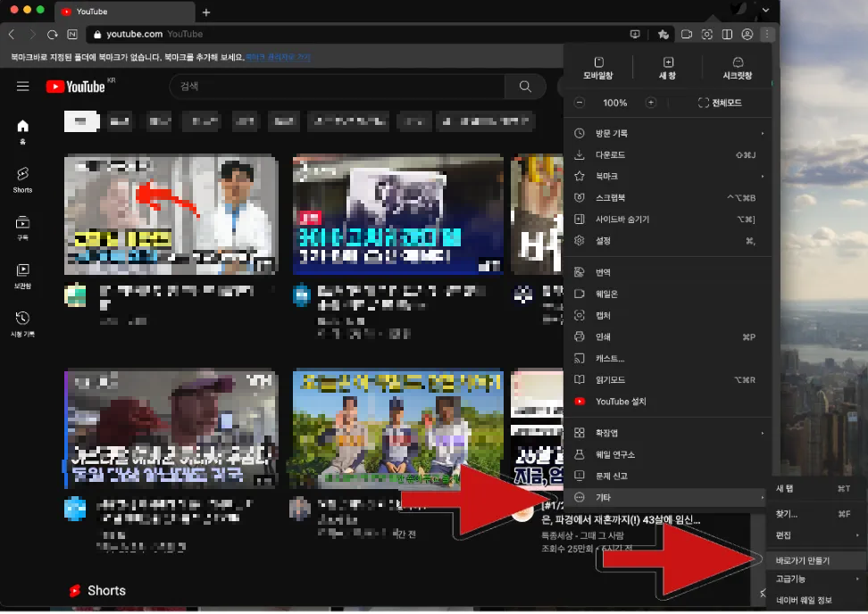The height and width of the screenshot is (614, 868).
Task: Open Downloads (다운로드) menu item
Action: tap(668, 155)
